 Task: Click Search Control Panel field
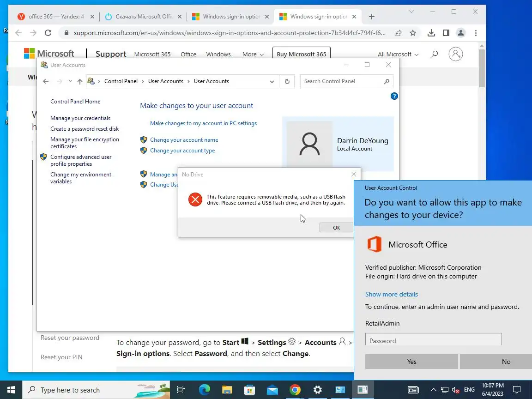pyautogui.click(x=346, y=81)
